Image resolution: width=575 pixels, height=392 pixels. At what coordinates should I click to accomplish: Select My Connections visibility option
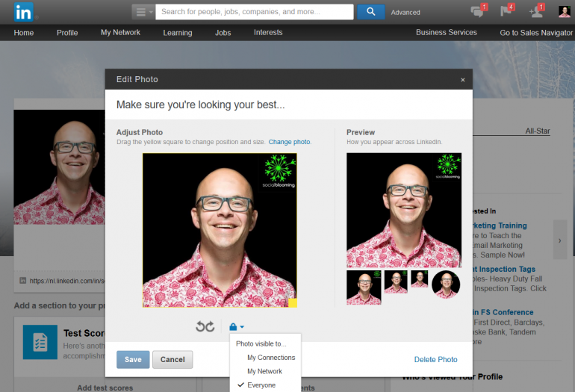tap(270, 358)
